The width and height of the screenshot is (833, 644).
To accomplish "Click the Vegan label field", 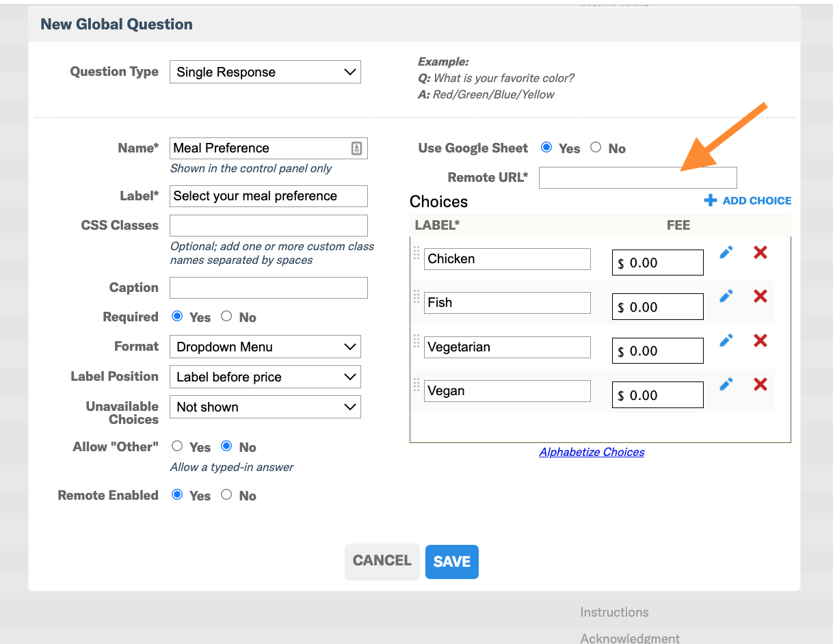I will [x=507, y=391].
